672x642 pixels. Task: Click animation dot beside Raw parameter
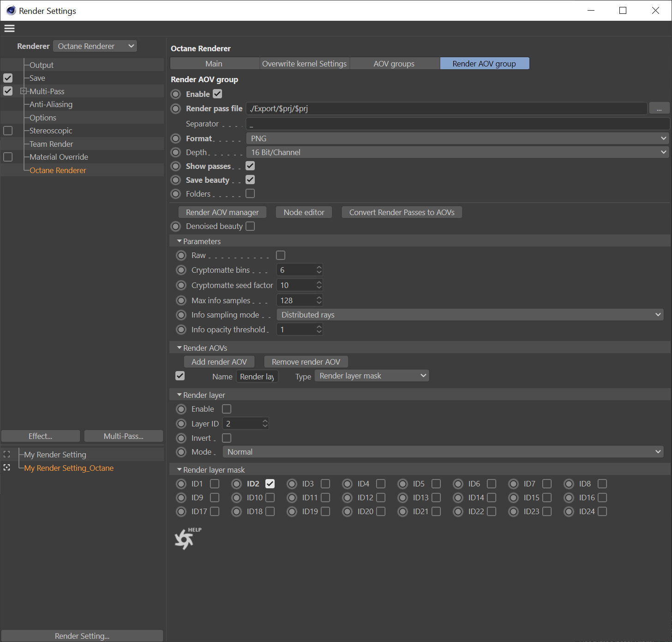pos(181,255)
